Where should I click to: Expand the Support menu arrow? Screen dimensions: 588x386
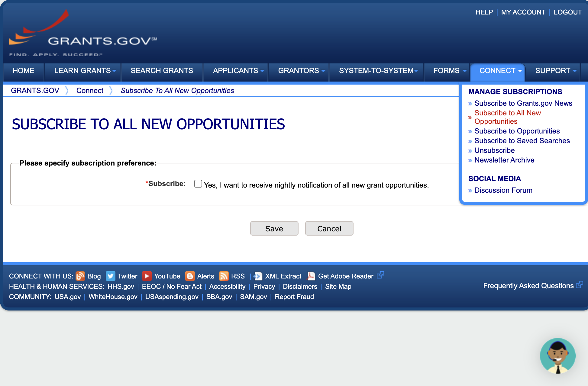(x=575, y=71)
